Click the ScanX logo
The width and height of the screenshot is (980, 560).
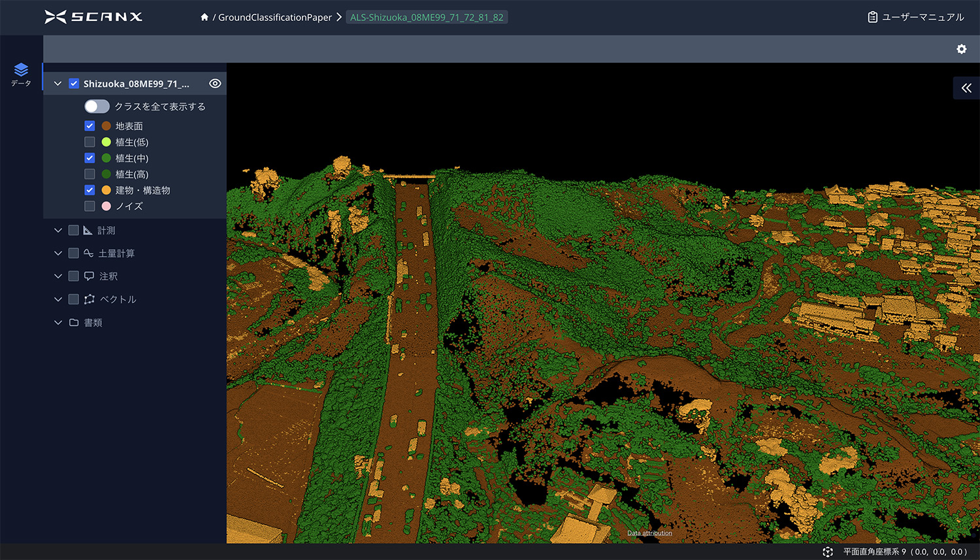(x=93, y=17)
